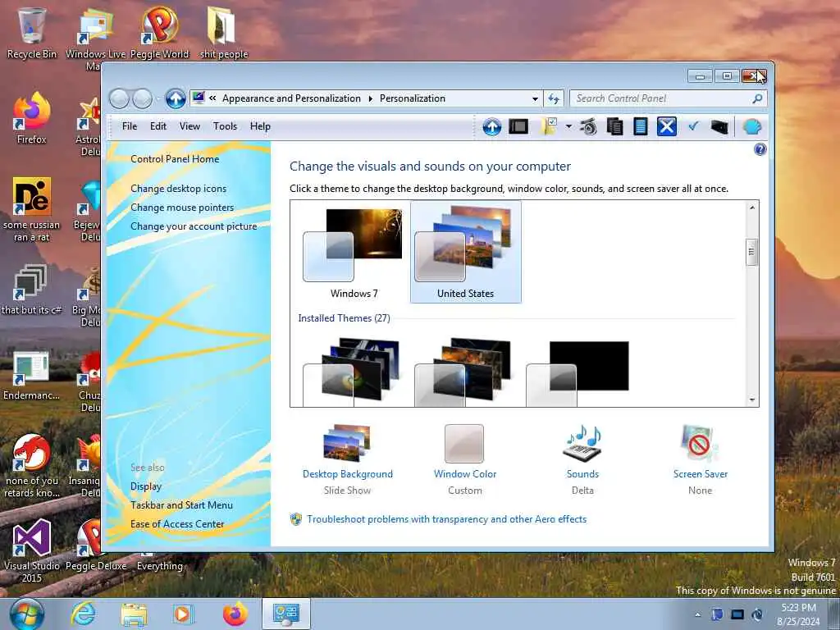Select the Peggle World desktop shortcut
The height and width of the screenshot is (630, 840).
point(160,33)
